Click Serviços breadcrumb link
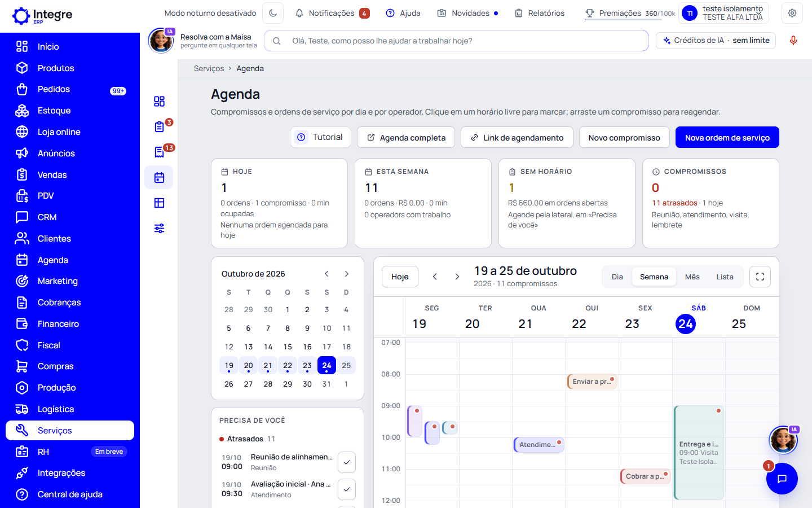 [209, 68]
